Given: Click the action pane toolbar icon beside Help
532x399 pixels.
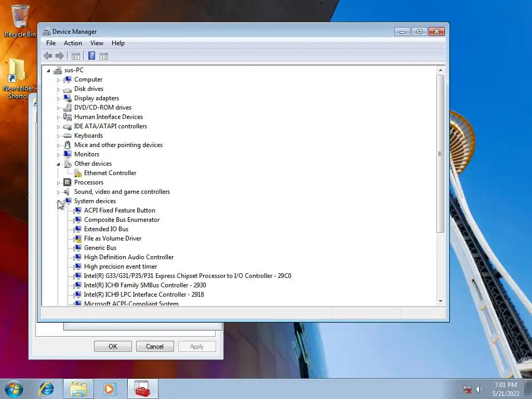Looking at the screenshot, I should [104, 56].
